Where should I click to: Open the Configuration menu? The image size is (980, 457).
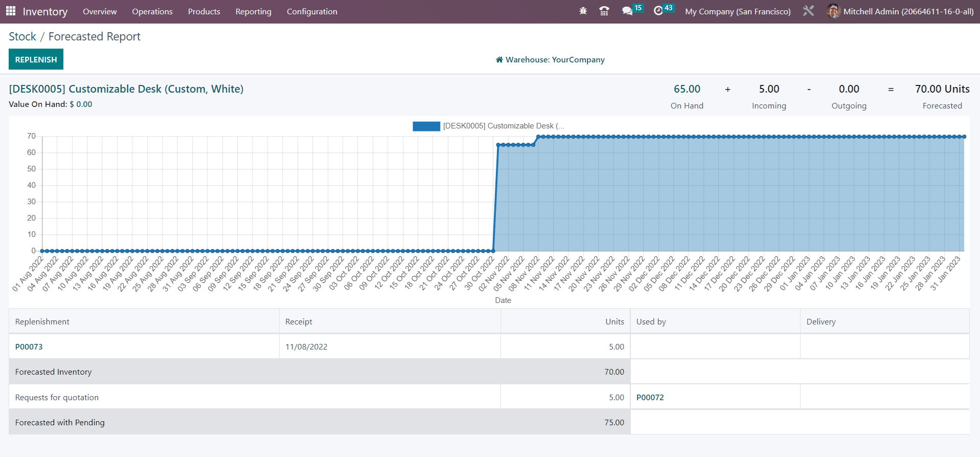coord(312,11)
